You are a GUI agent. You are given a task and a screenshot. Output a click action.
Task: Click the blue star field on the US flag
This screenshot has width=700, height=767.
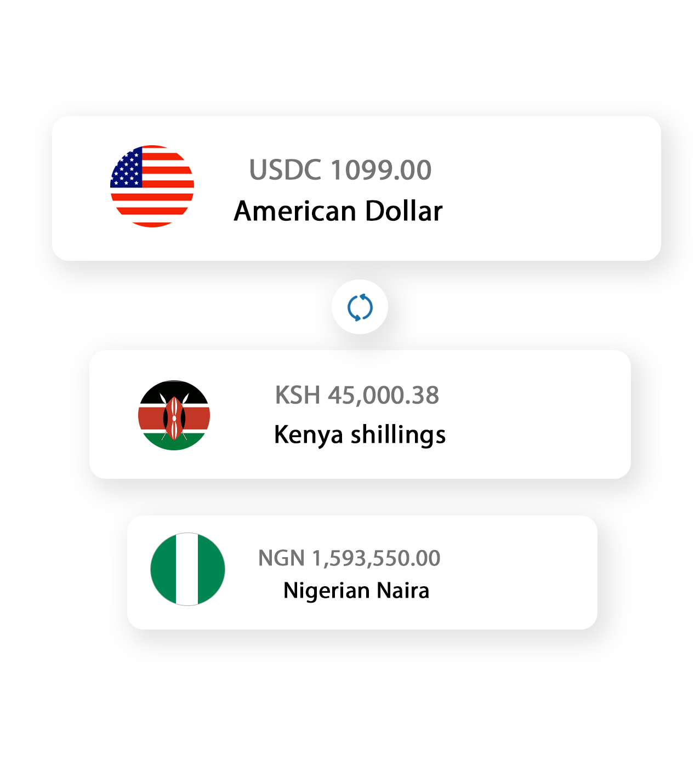[x=127, y=167]
